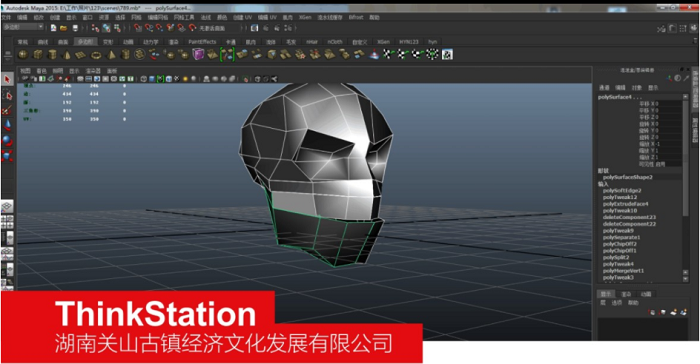
Task: Create a polygon cylinder from the shelf
Action: tap(52, 54)
